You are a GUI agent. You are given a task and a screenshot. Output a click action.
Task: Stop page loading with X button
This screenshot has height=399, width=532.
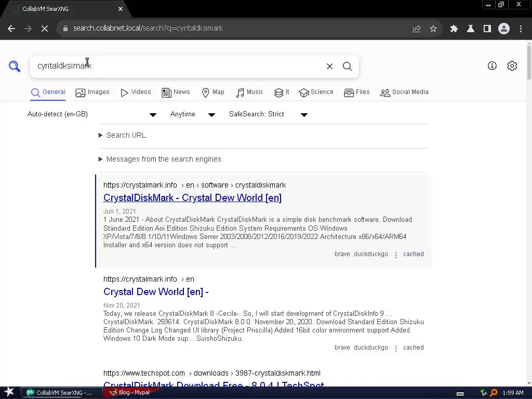[45, 29]
